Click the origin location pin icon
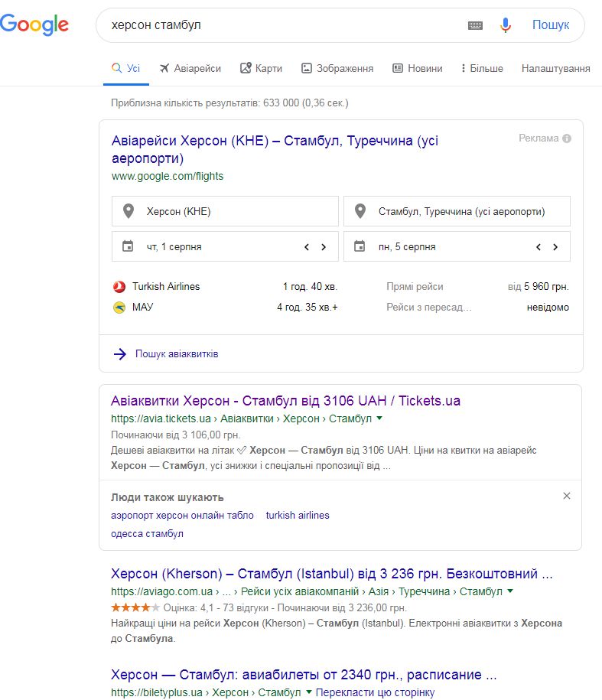The height and width of the screenshot is (700, 602). (x=129, y=211)
